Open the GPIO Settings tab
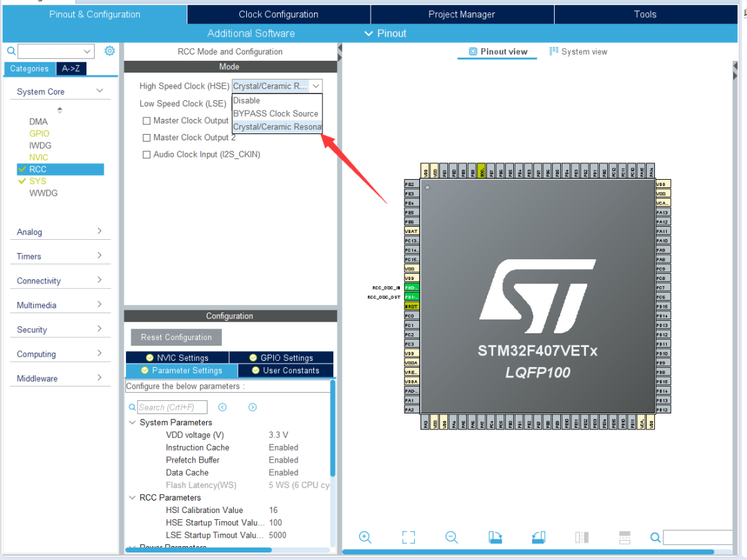This screenshot has height=560, width=747. 281,357
